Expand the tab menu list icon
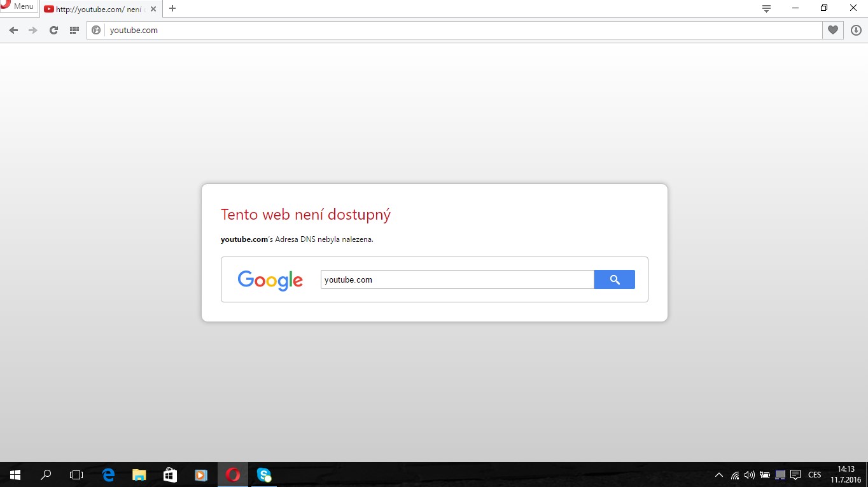Screen dimensions: 868x487 point(766,8)
